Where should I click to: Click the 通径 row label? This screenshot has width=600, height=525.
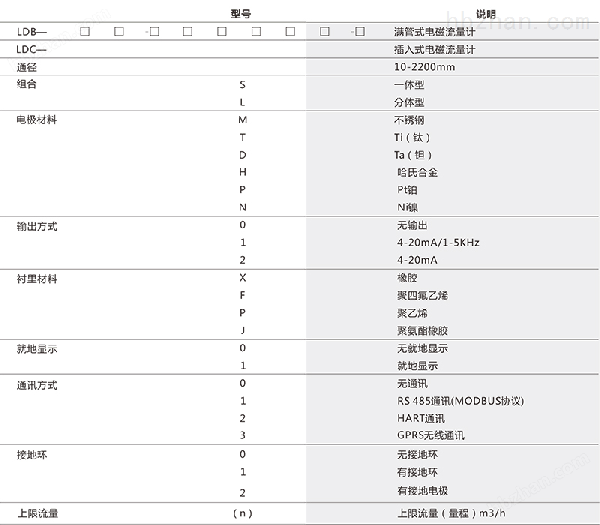[x=26, y=67]
